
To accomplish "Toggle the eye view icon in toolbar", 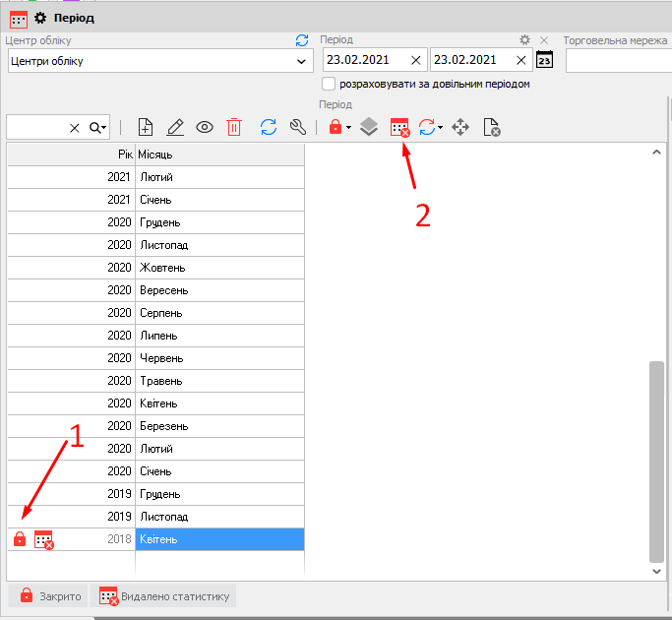I will [205, 127].
